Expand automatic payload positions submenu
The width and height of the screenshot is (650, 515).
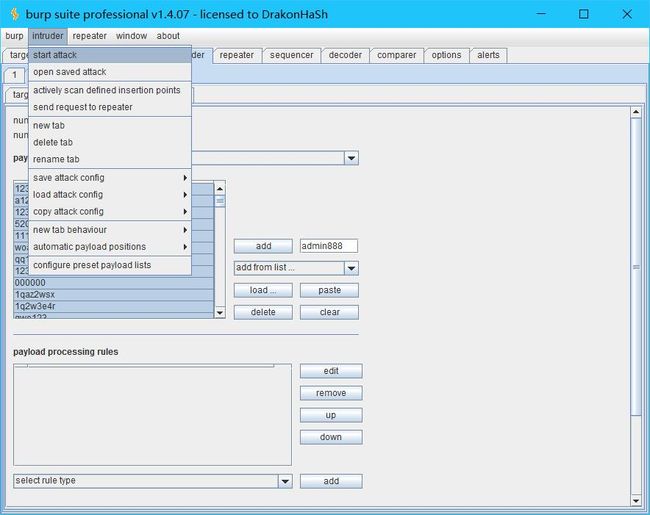pos(110,247)
